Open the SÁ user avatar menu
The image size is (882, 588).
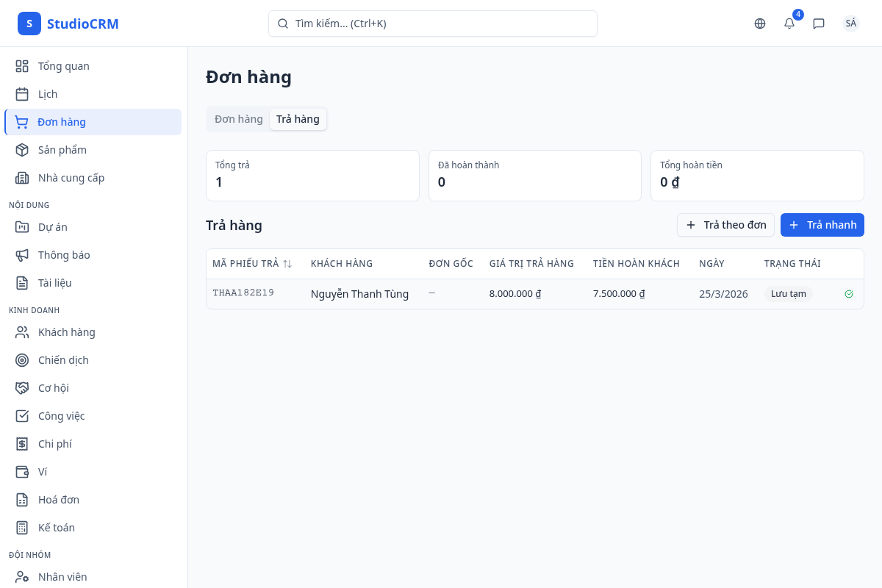point(851,24)
